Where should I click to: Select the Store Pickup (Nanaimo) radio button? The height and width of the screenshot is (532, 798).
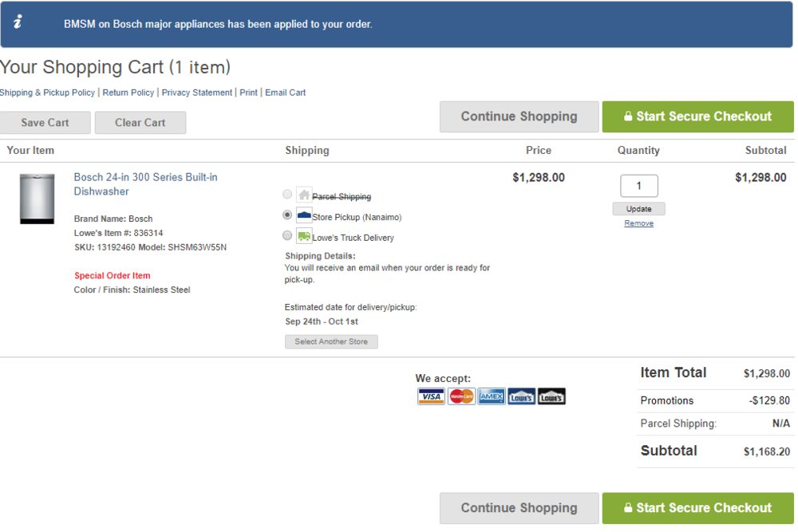coord(287,215)
